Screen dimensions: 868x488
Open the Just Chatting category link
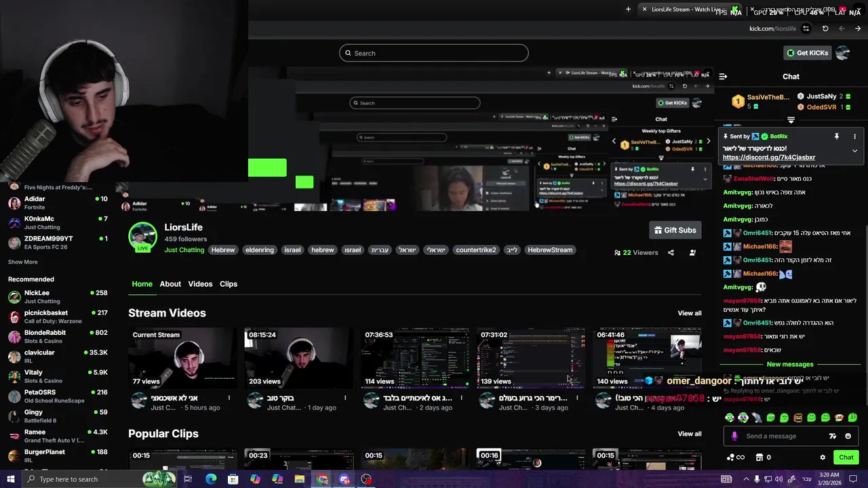(184, 250)
